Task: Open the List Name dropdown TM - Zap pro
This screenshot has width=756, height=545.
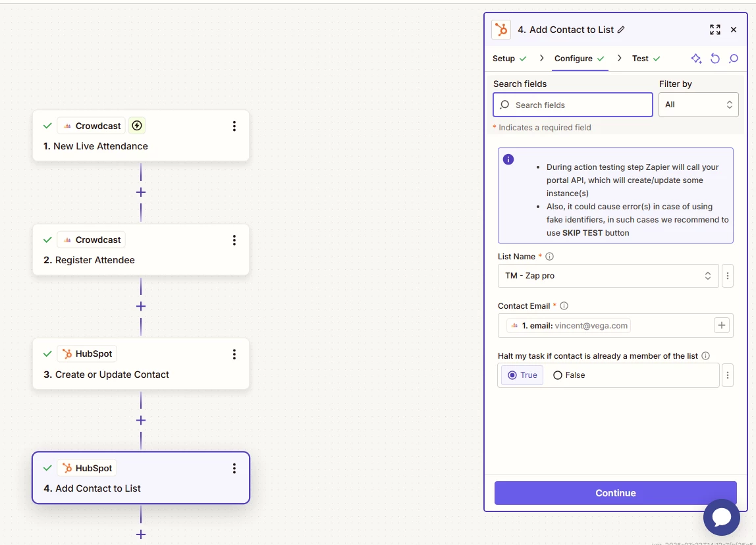Action: (608, 276)
